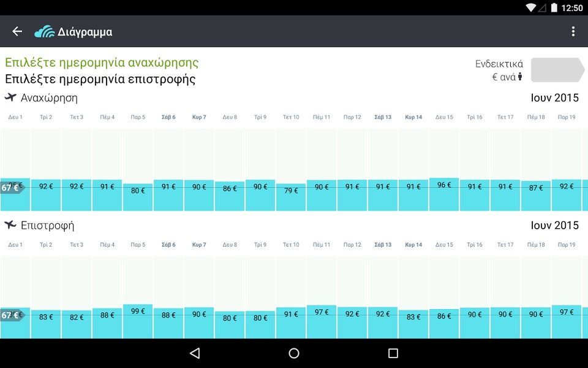Tap the 90 € departure bar for Κυρ 7
588x368 pixels.
point(199,195)
